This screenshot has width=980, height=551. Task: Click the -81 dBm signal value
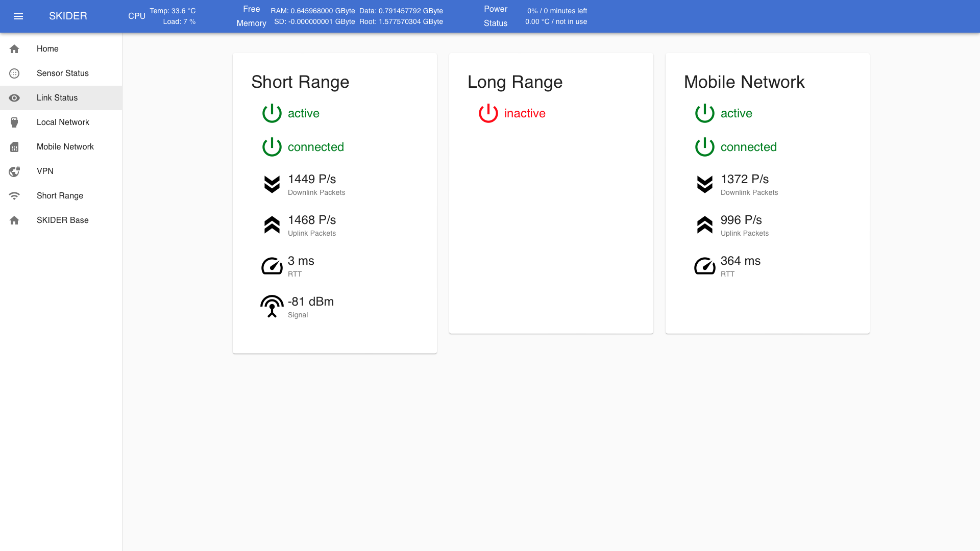[311, 302]
